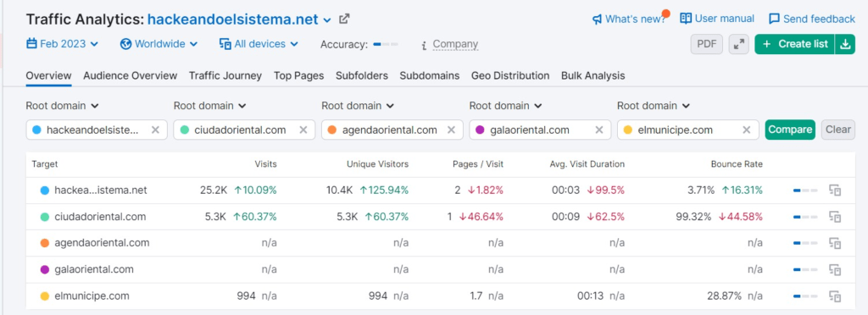Remove galaoriental.com with its X icon

coord(599,130)
